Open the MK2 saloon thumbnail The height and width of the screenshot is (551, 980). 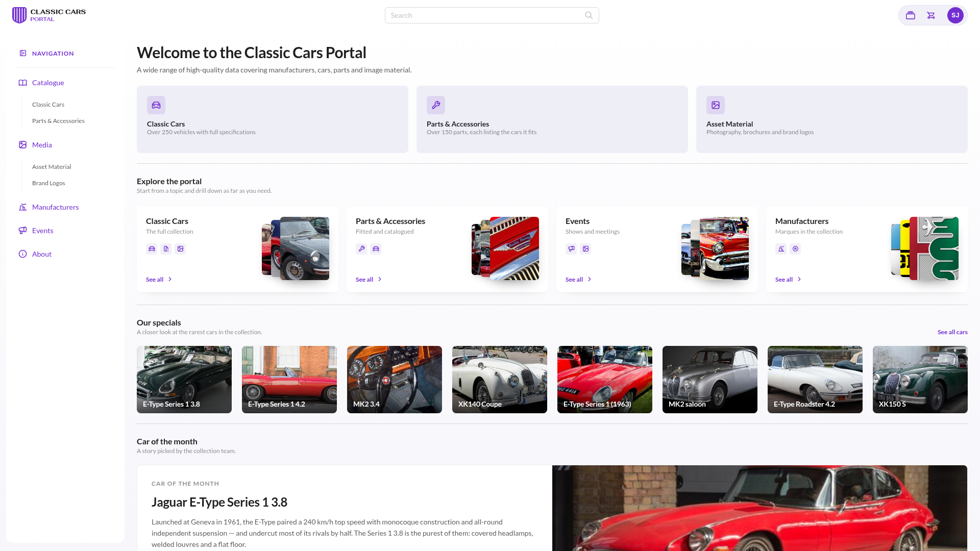click(x=710, y=380)
